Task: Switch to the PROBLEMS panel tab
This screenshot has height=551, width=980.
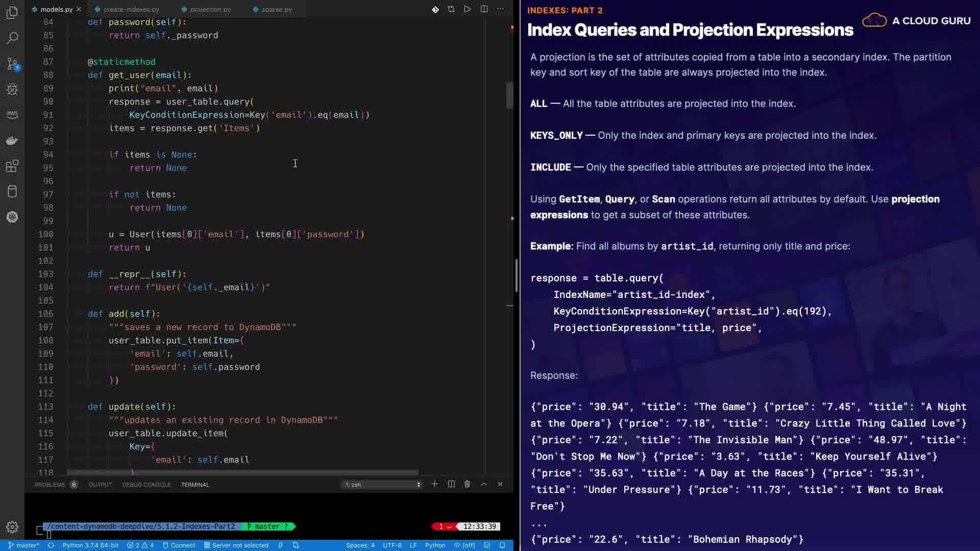Action: click(x=50, y=485)
